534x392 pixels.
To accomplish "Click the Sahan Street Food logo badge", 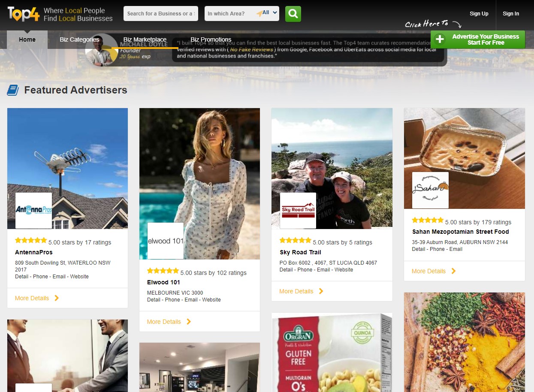I will [430, 190].
